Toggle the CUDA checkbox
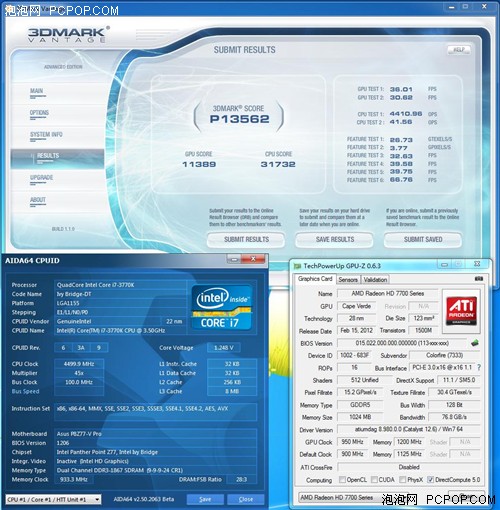 pos(374,479)
